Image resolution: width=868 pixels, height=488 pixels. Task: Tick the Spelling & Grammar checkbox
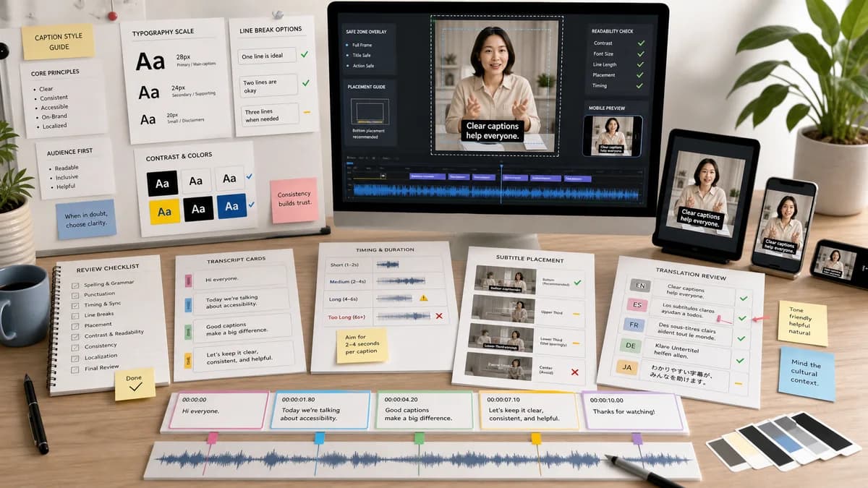pyautogui.click(x=76, y=285)
